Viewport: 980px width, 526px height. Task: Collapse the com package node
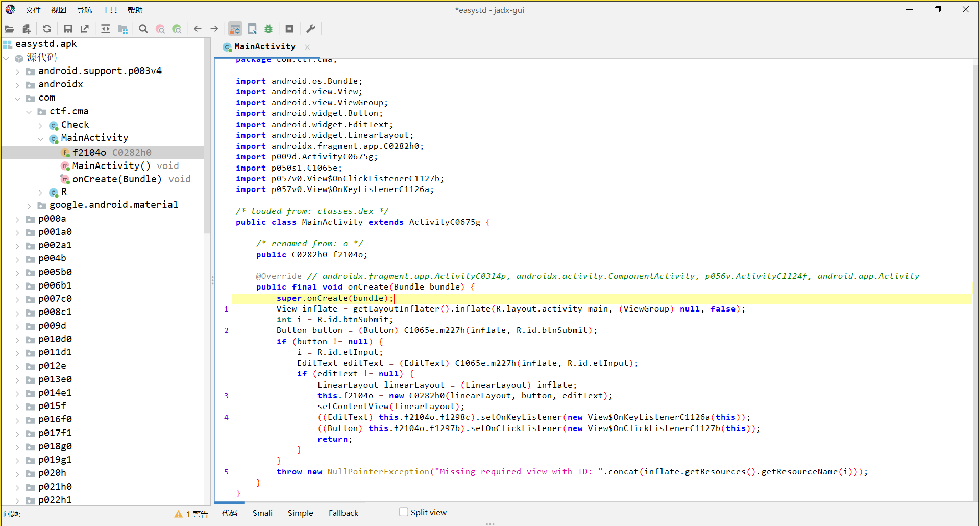(x=18, y=99)
